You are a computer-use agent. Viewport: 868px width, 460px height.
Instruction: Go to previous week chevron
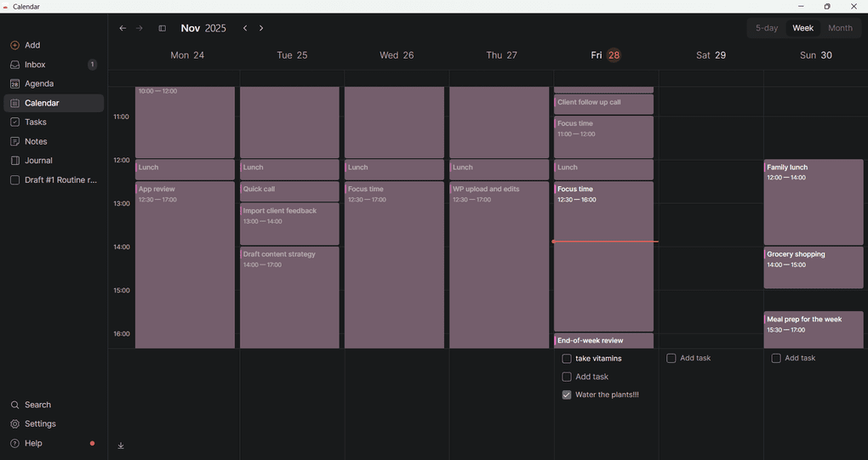click(x=245, y=28)
